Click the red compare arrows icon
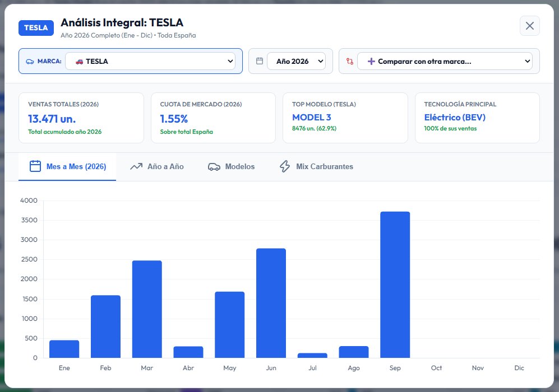 [350, 61]
